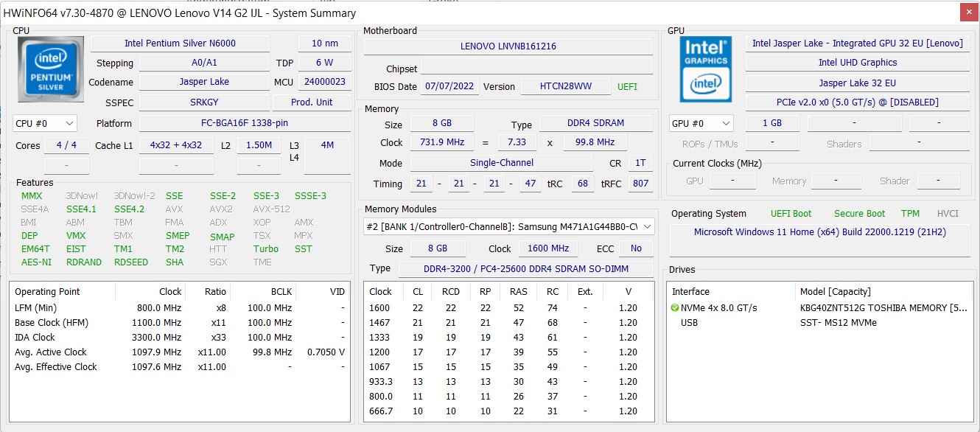Screen dimensions: 980x432
Task: Close the System Summary window
Action: (969, 13)
